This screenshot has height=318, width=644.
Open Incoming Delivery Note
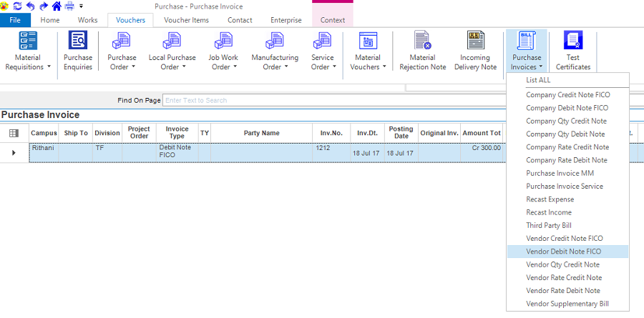[x=474, y=51]
